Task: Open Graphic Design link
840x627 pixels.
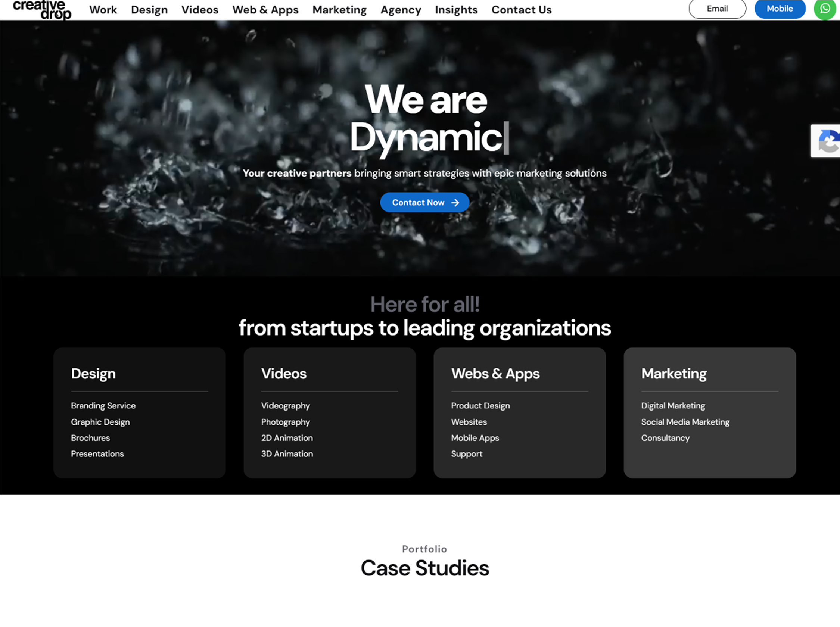Action: (x=100, y=422)
